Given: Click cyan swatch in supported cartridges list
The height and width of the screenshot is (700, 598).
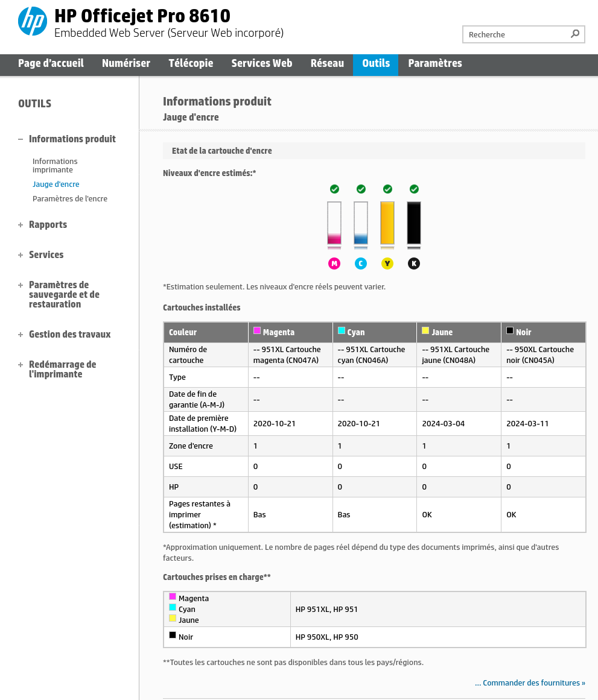Looking at the screenshot, I should (173, 607).
